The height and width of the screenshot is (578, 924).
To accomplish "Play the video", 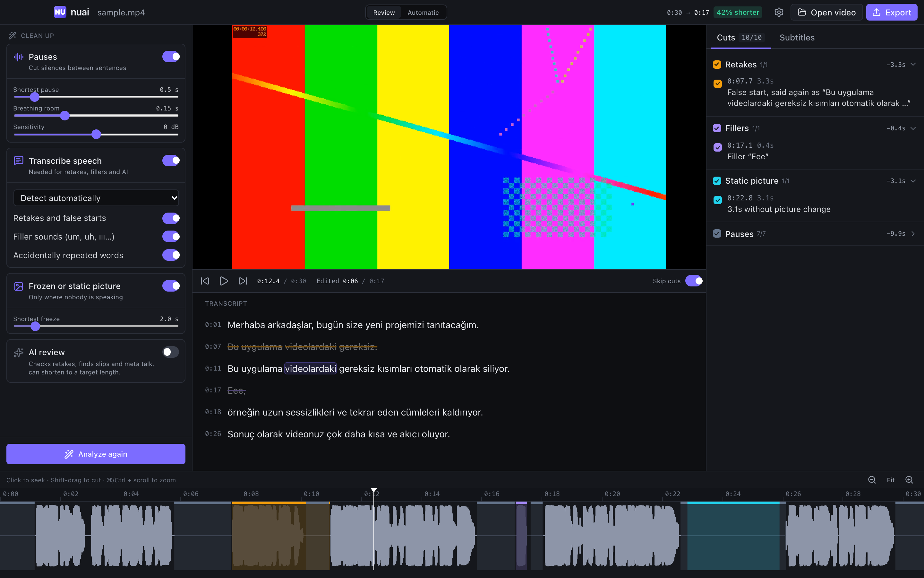I will [x=224, y=281].
